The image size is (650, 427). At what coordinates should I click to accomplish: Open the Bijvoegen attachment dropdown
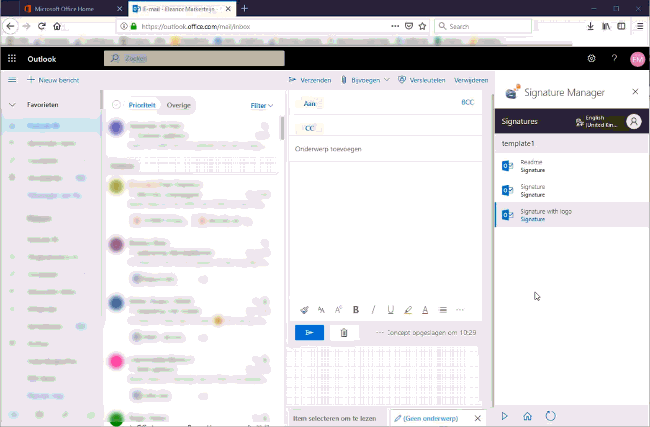[x=365, y=80]
